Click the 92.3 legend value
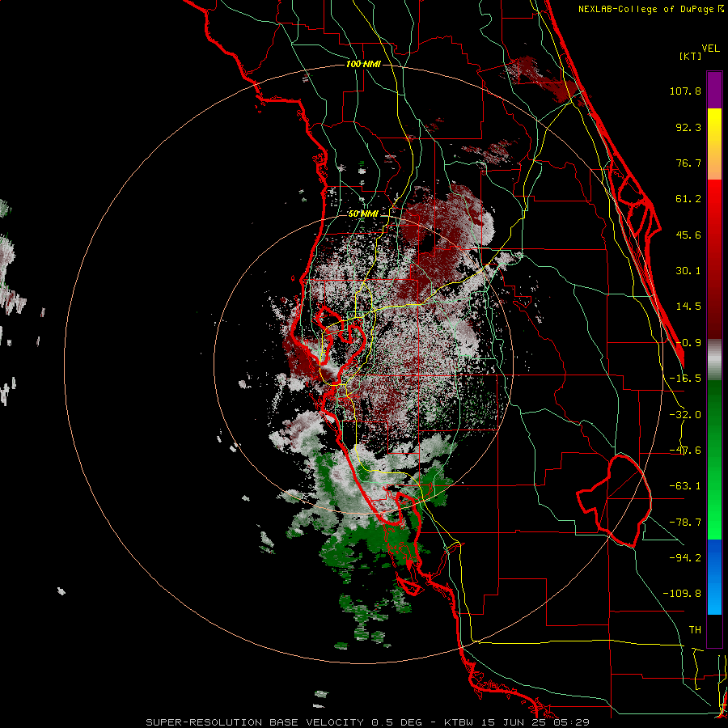This screenshot has width=728, height=728. click(x=688, y=127)
